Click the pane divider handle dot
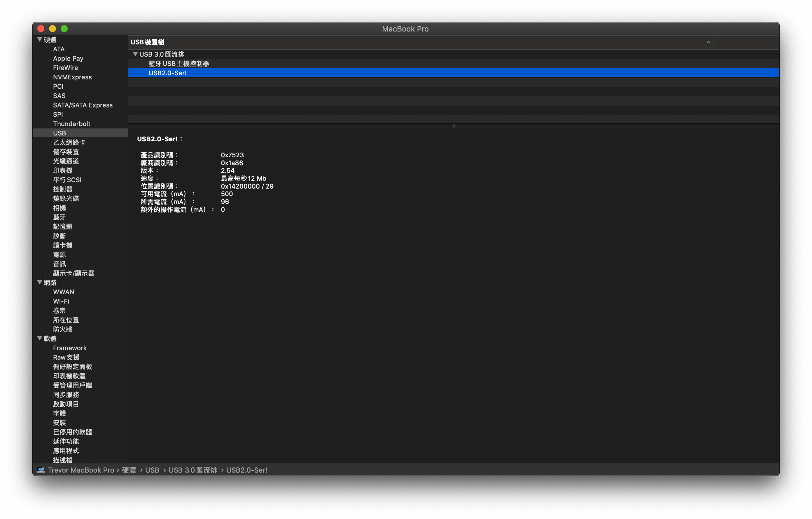 click(454, 126)
